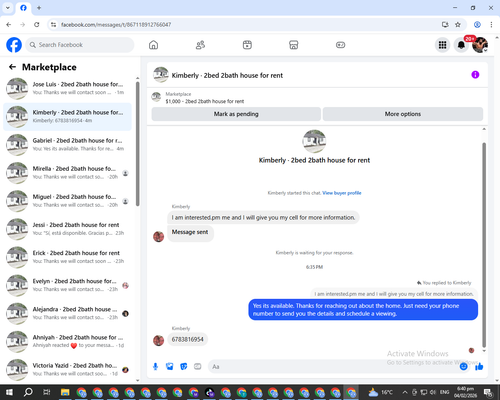Click the chat header name Kimberly
Image resolution: width=500 pixels, height=400 pixels.
227,75
